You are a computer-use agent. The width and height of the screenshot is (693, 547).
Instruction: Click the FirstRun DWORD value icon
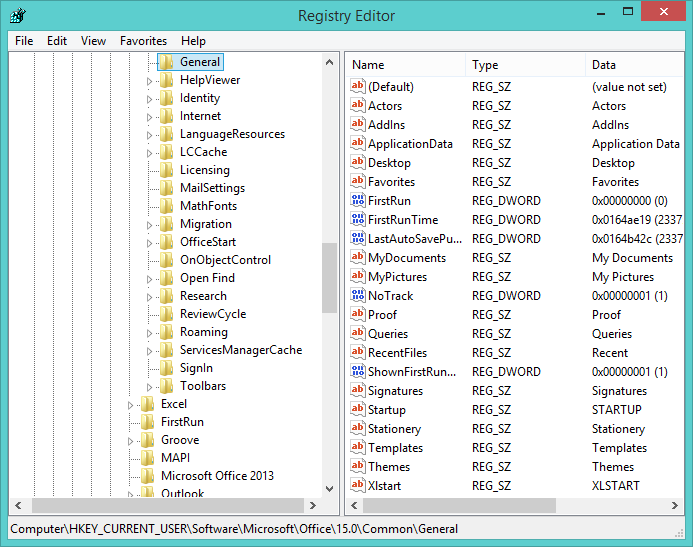[x=358, y=201]
